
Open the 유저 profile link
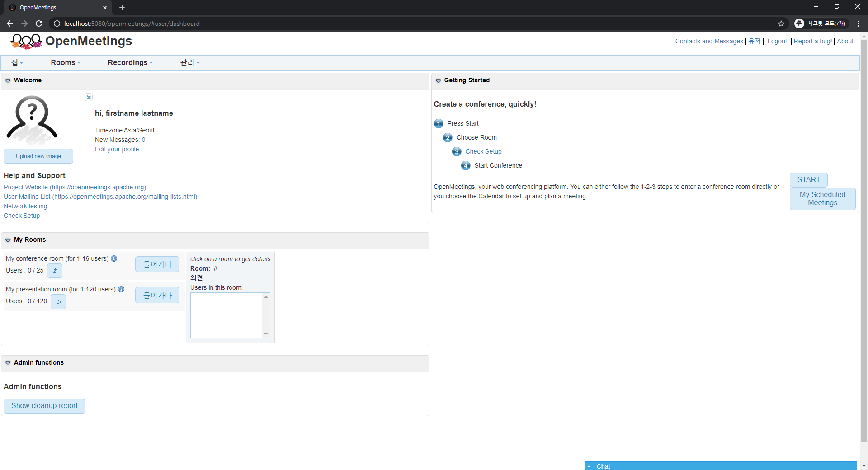click(x=755, y=41)
